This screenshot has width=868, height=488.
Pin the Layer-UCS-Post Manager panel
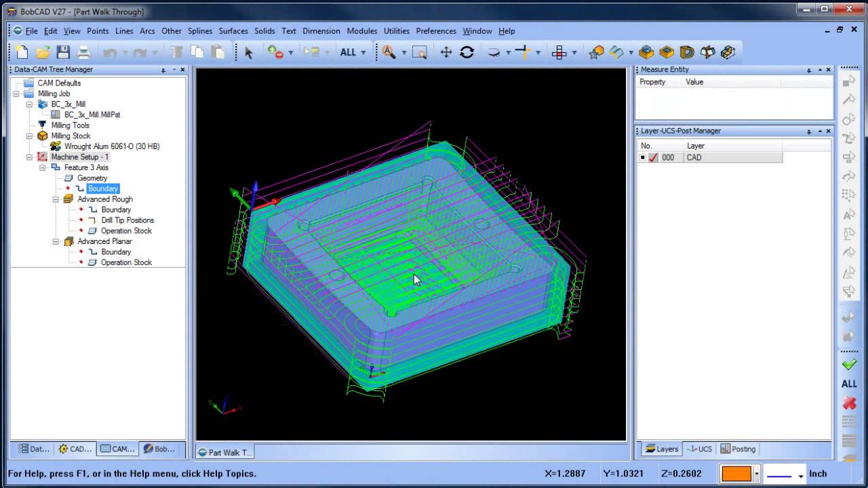pyautogui.click(x=809, y=131)
